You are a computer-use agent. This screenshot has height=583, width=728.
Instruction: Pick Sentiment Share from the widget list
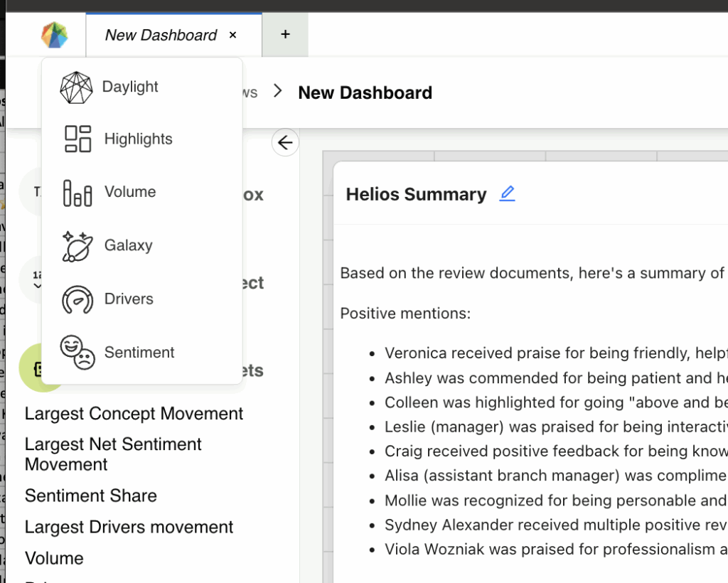(90, 496)
